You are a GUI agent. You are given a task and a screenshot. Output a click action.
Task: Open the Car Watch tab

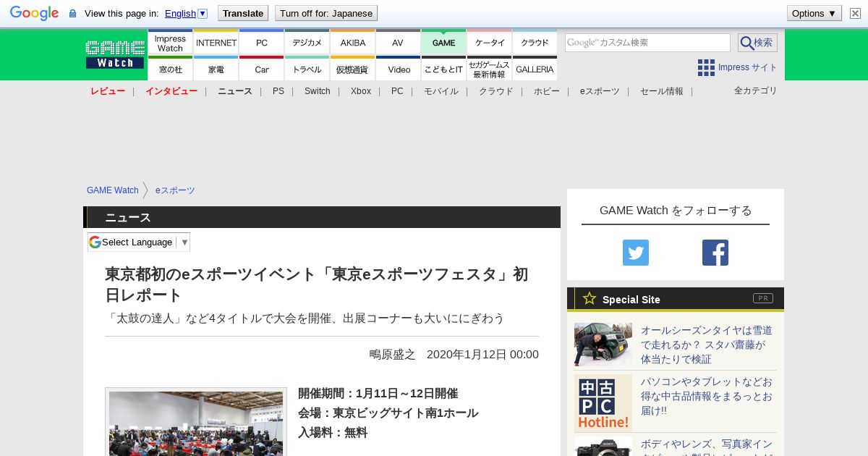[x=262, y=69]
